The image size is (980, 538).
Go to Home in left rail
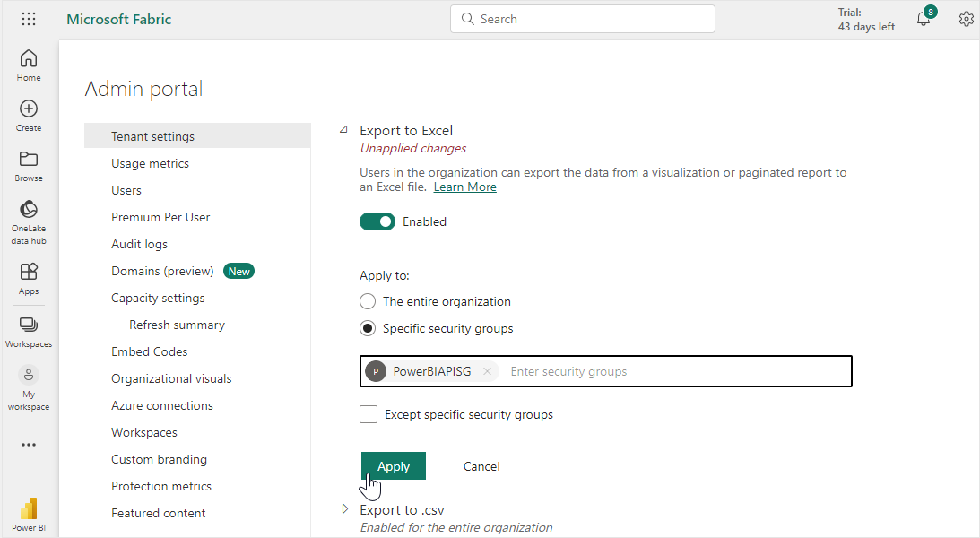[x=29, y=65]
